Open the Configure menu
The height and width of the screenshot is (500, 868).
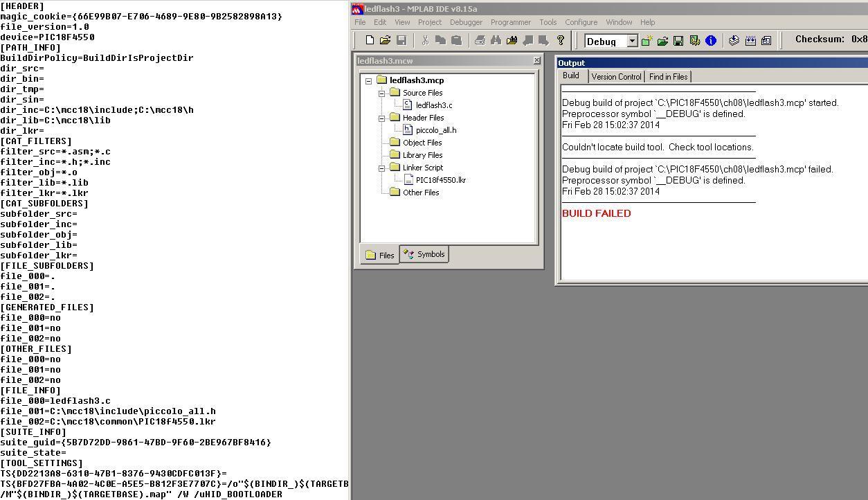(x=581, y=22)
